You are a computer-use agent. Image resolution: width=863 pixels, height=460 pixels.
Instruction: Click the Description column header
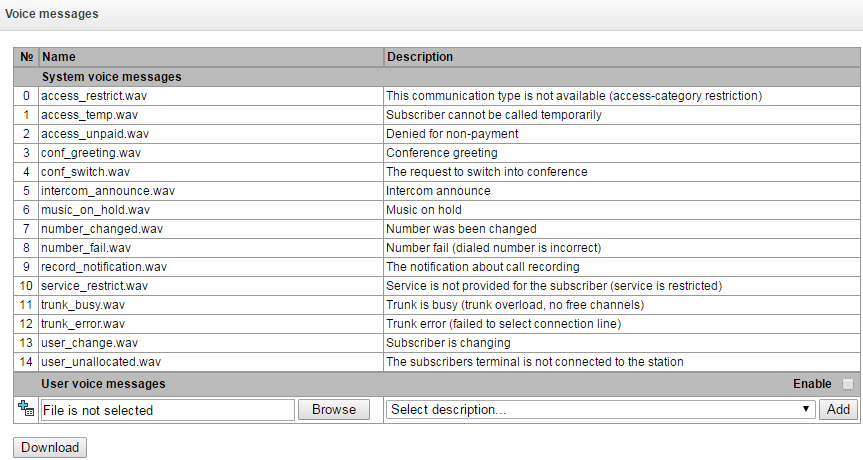[x=420, y=57]
